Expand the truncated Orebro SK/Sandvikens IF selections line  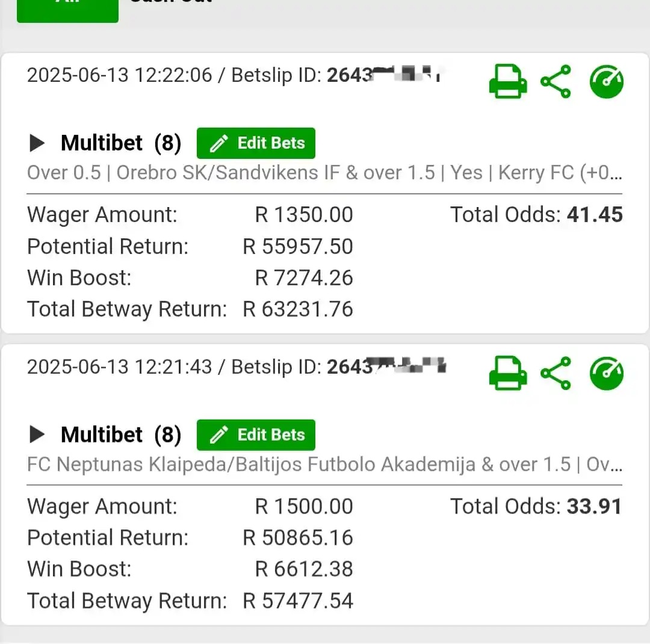coord(324,173)
